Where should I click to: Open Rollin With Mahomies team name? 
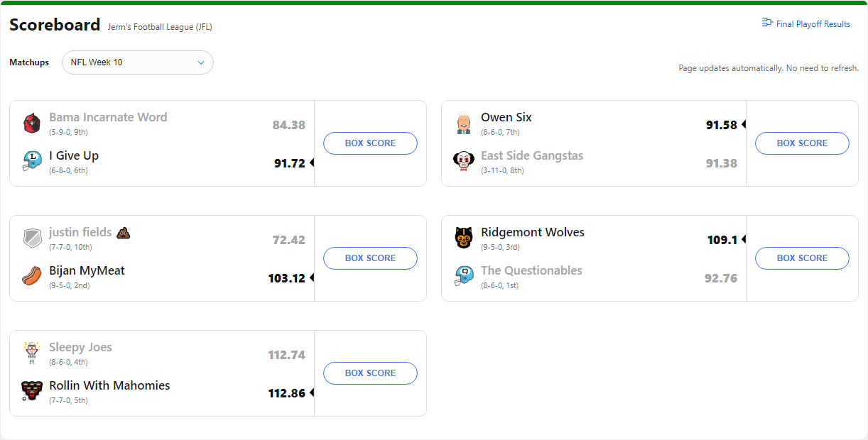[x=109, y=386]
